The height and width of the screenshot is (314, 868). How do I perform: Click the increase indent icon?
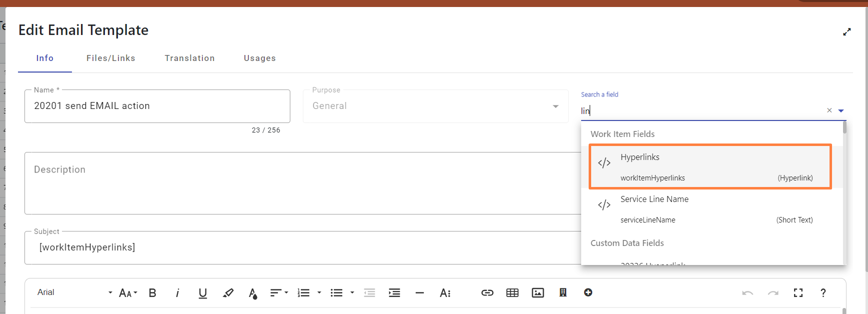pos(394,293)
